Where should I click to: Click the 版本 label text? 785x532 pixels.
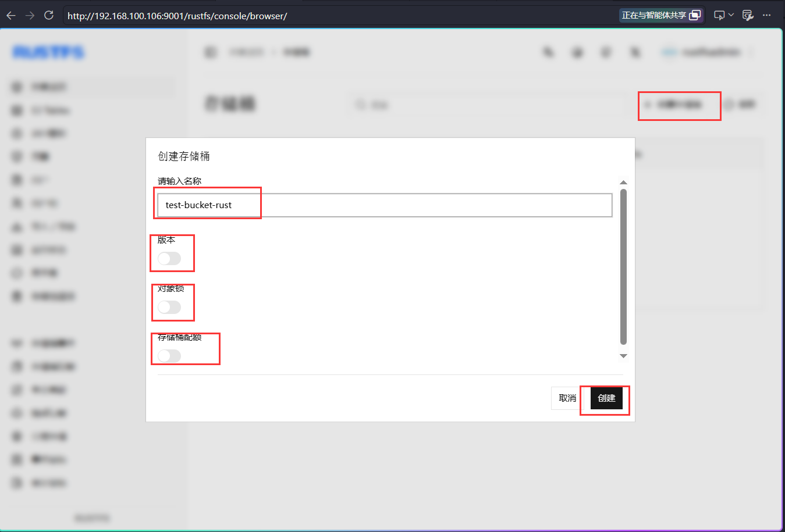(166, 240)
